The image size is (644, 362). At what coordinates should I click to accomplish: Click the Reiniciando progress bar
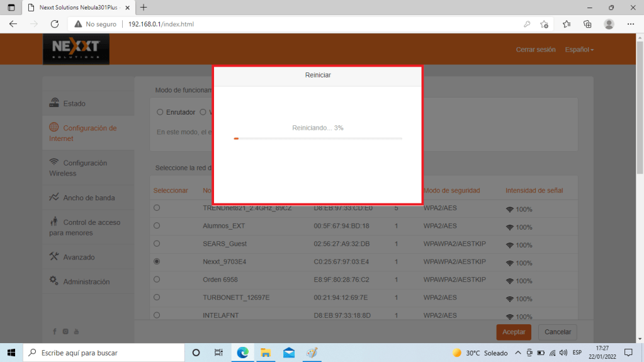coord(317,139)
